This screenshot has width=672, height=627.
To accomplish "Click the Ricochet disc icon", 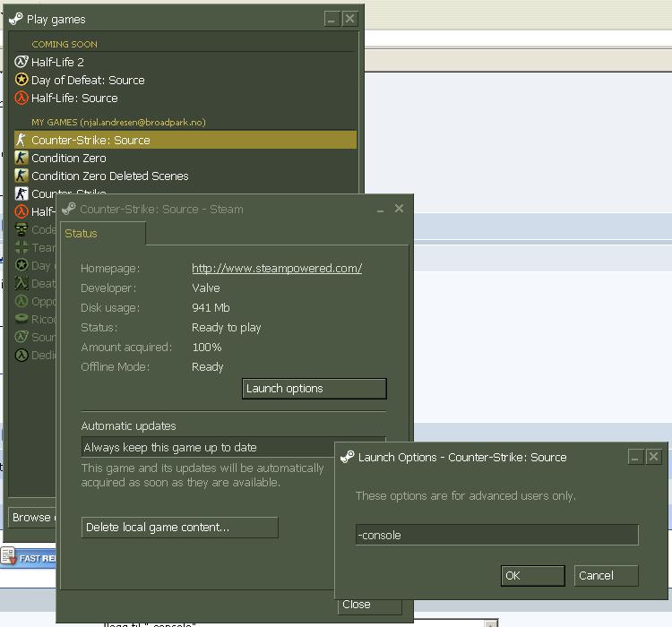I will (22, 319).
